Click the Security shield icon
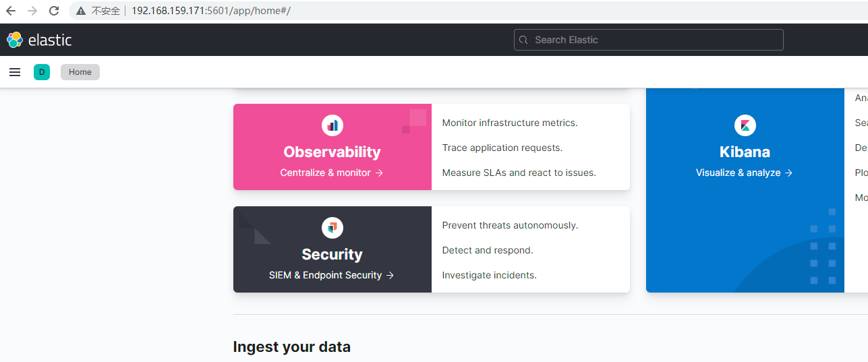 (332, 228)
